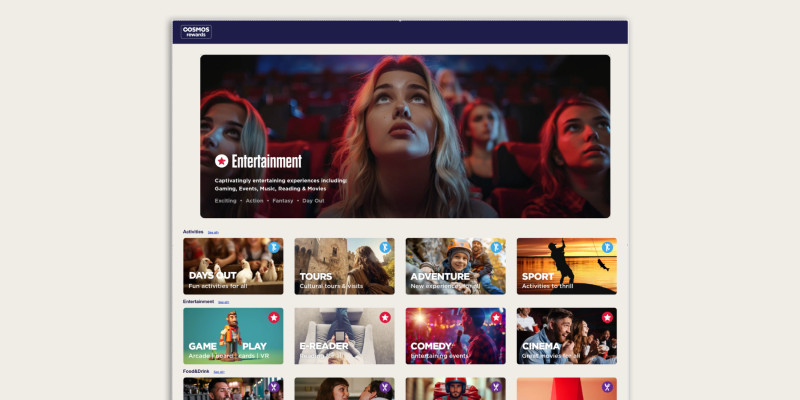Open See all link next to Activities
800x400 pixels.
(x=213, y=232)
